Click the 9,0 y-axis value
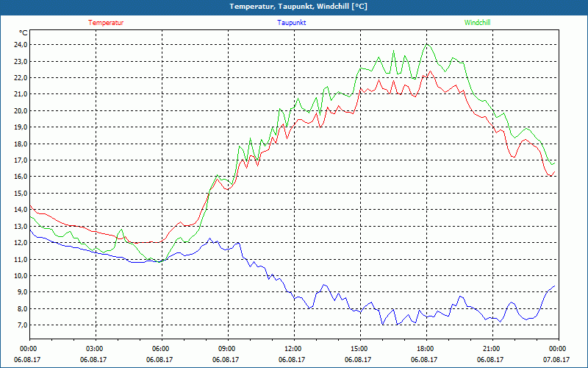Screen dimensions: 588x368 click(x=23, y=291)
